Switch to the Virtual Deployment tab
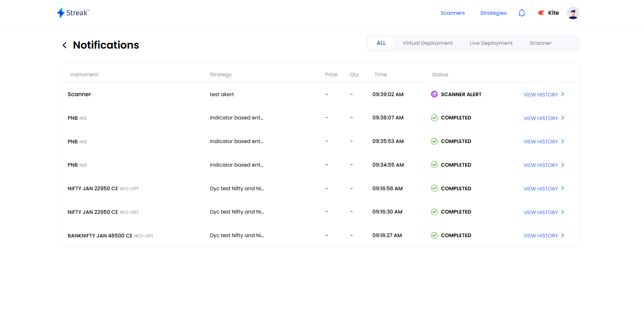The height and width of the screenshot is (310, 644). pos(428,43)
